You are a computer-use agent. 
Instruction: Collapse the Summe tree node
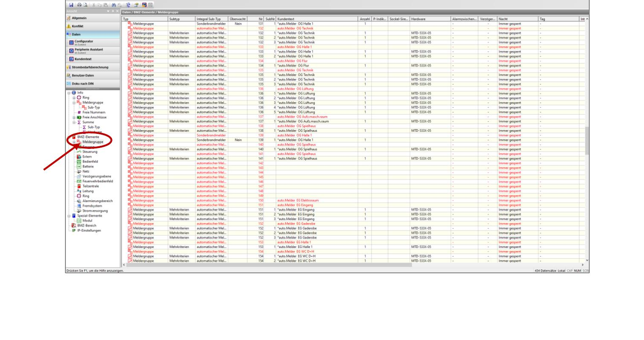click(x=74, y=122)
